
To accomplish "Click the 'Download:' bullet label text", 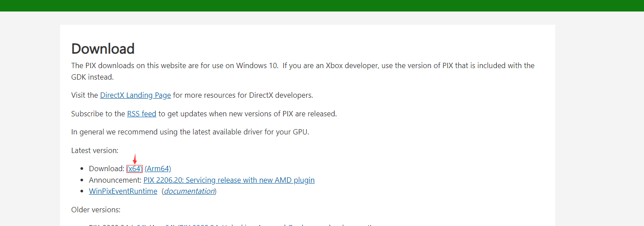I will click(107, 169).
